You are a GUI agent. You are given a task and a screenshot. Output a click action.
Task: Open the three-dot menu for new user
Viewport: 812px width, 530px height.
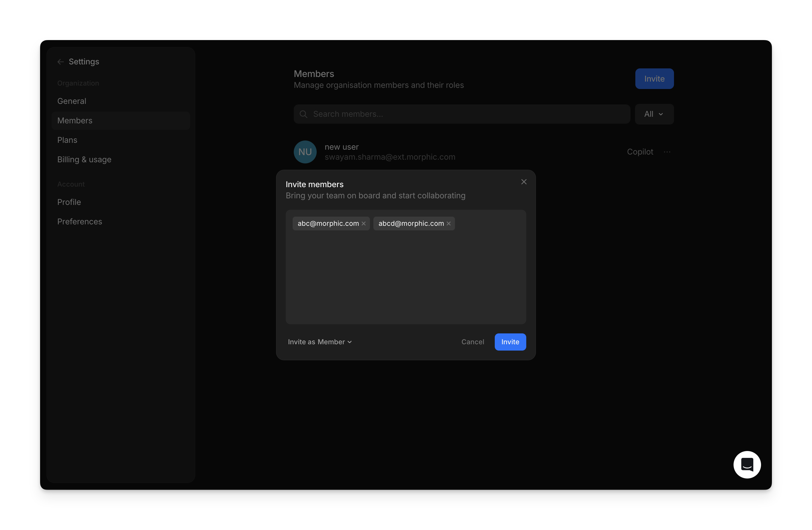(667, 152)
